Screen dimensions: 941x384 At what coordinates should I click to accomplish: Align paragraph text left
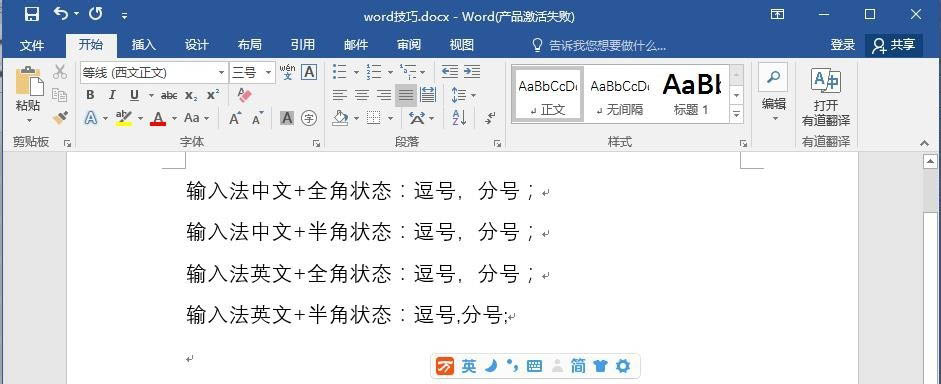click(340, 95)
